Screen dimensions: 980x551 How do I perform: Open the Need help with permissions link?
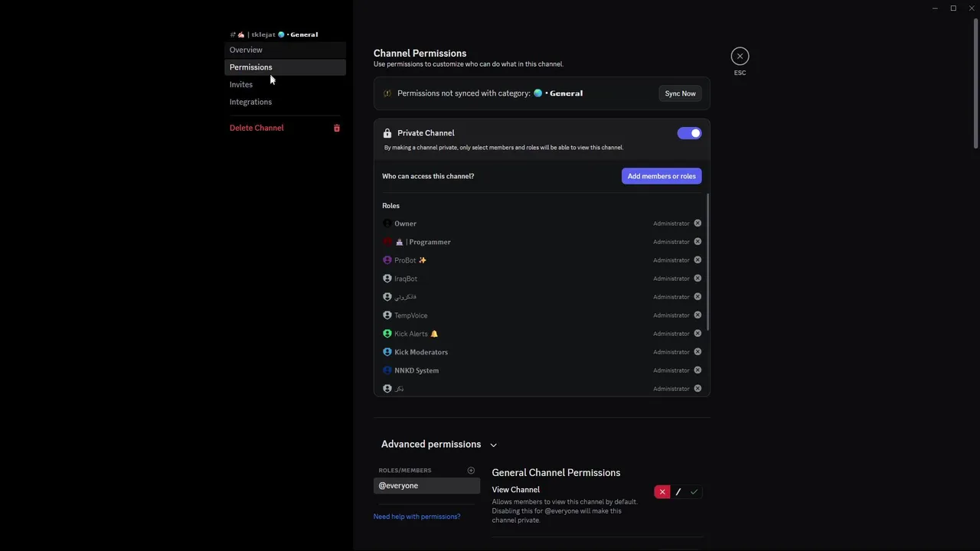(x=416, y=517)
